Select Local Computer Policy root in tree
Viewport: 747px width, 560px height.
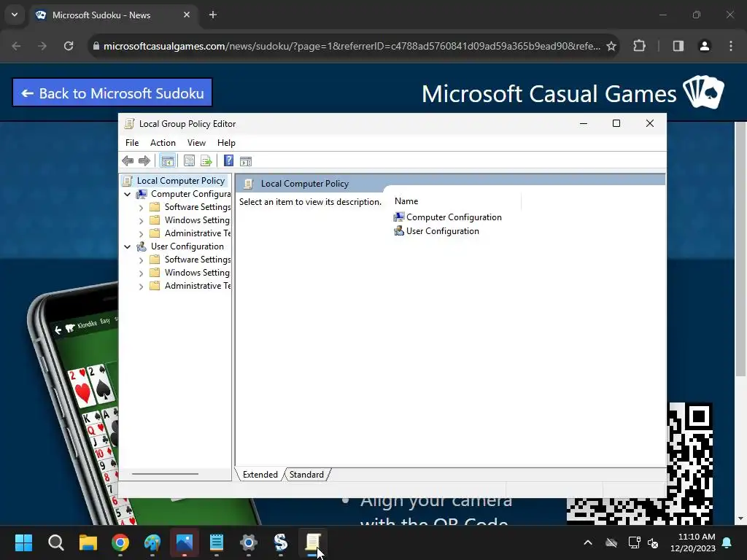click(x=181, y=181)
